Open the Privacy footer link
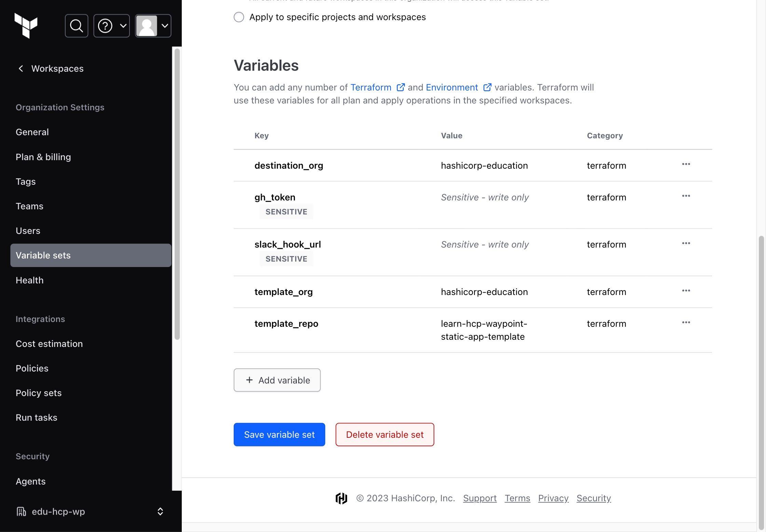 (x=553, y=499)
